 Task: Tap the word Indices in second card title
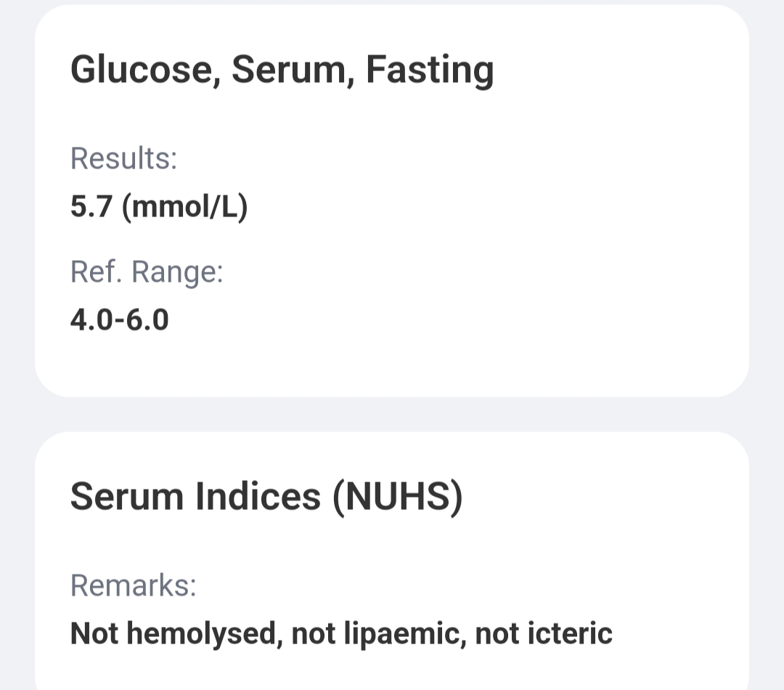tap(258, 497)
